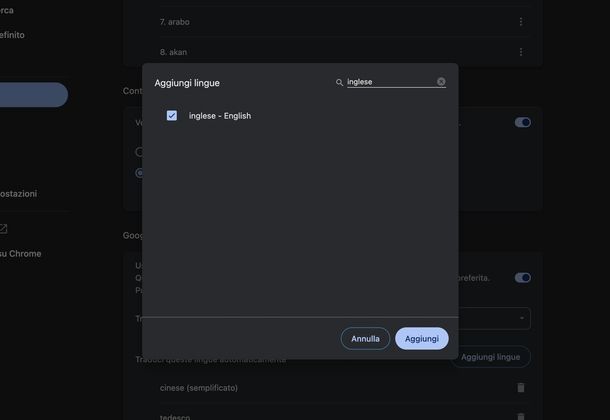The height and width of the screenshot is (420, 610).
Task: Select the rca sidebar item
Action: [x=7, y=10]
